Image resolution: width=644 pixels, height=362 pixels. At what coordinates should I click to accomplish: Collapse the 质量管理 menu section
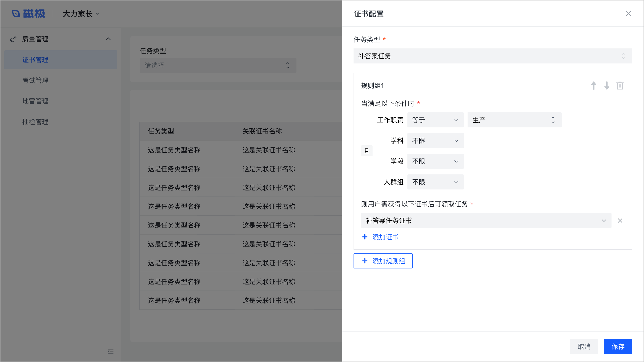108,39
